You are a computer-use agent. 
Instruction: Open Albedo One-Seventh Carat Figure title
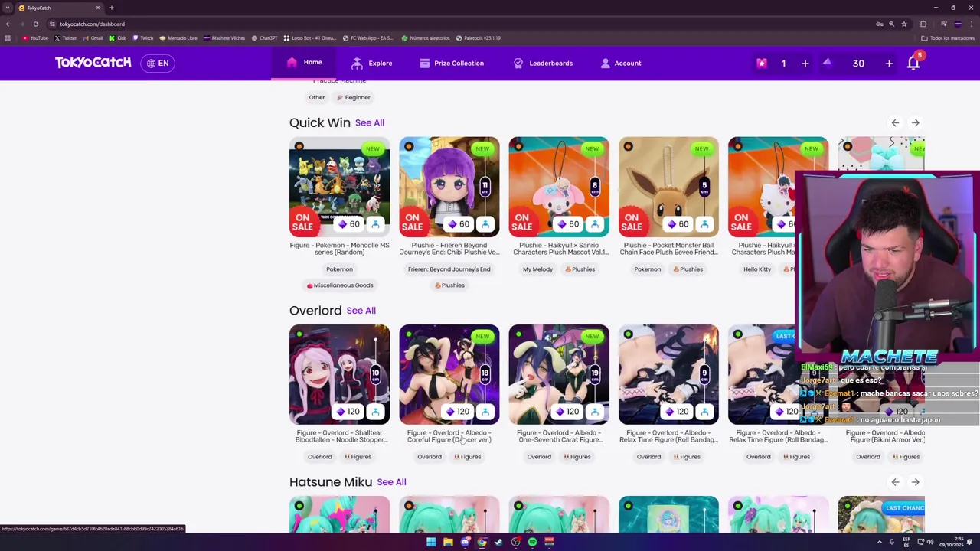click(559, 436)
